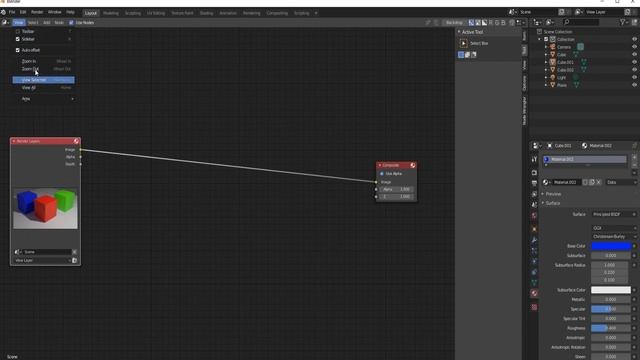Click the Select Box active tool icon
The width and height of the screenshot is (640, 360).
click(x=464, y=43)
